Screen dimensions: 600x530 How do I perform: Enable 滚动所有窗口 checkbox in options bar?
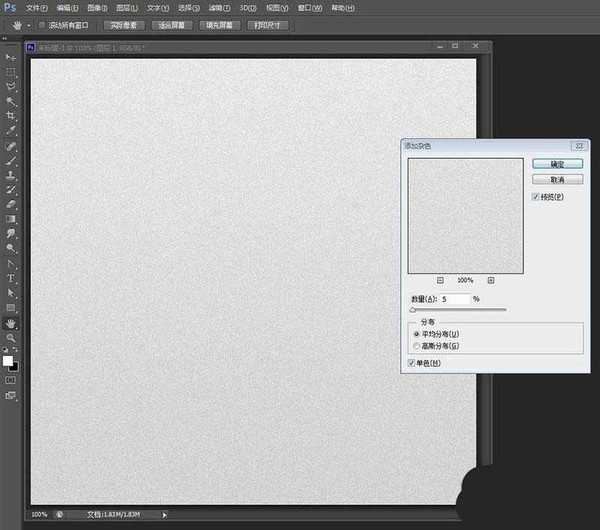point(41,24)
